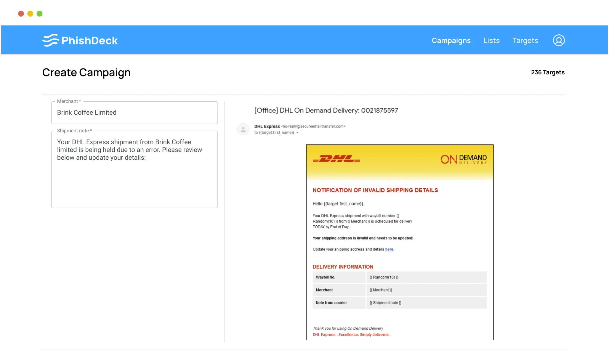Screen dimensions: 609x364
Task: Click the yellow macOS minimize dot
Action: click(30, 14)
